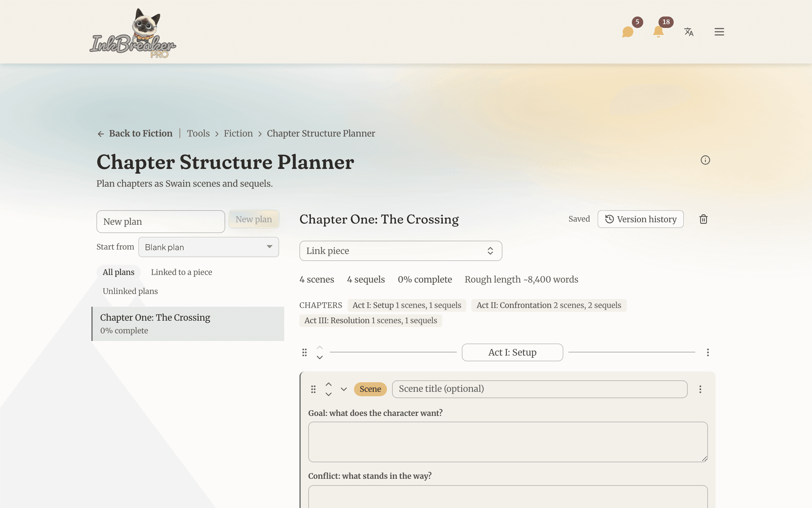Open the InkBreaker Pro logo home link
The width and height of the screenshot is (812, 508).
coord(133,33)
